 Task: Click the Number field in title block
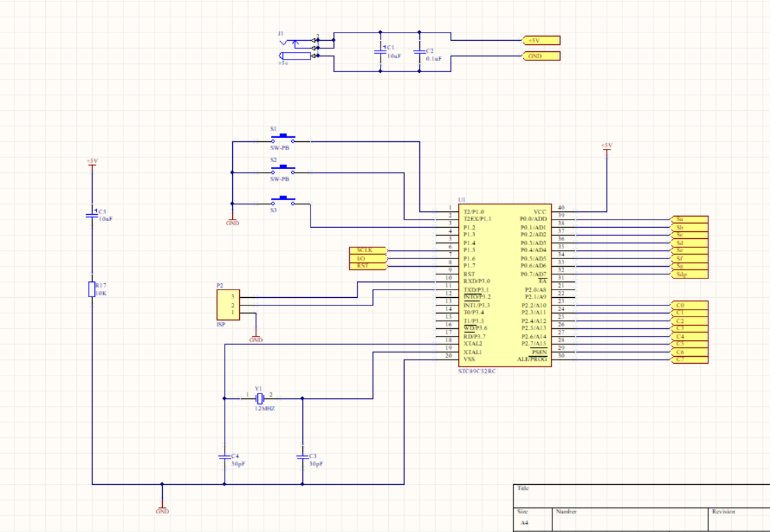coord(630,520)
